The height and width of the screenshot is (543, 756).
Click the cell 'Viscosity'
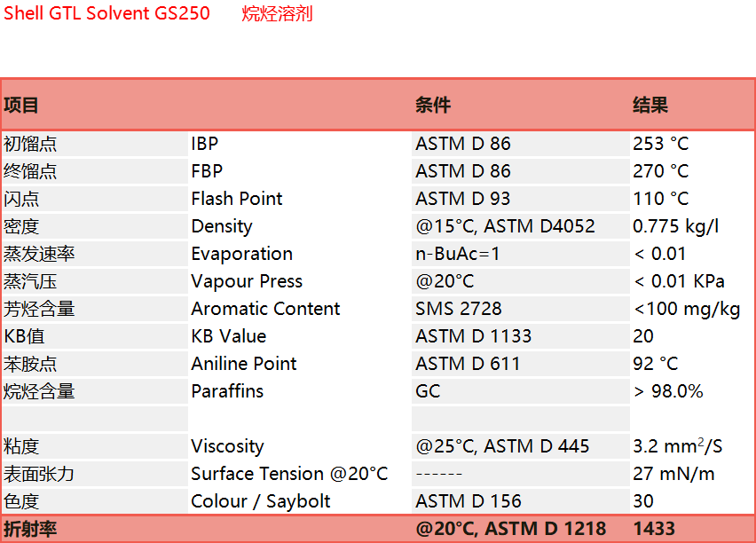click(227, 446)
